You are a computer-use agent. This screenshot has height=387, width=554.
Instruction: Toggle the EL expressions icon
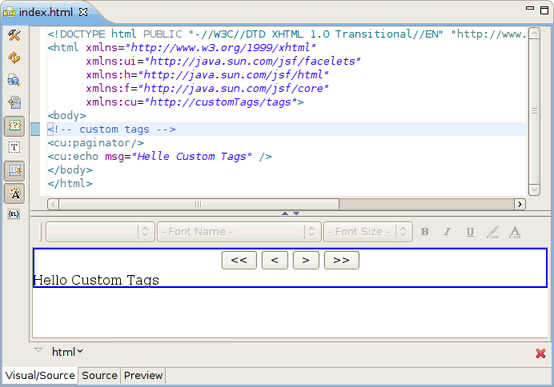point(14,214)
